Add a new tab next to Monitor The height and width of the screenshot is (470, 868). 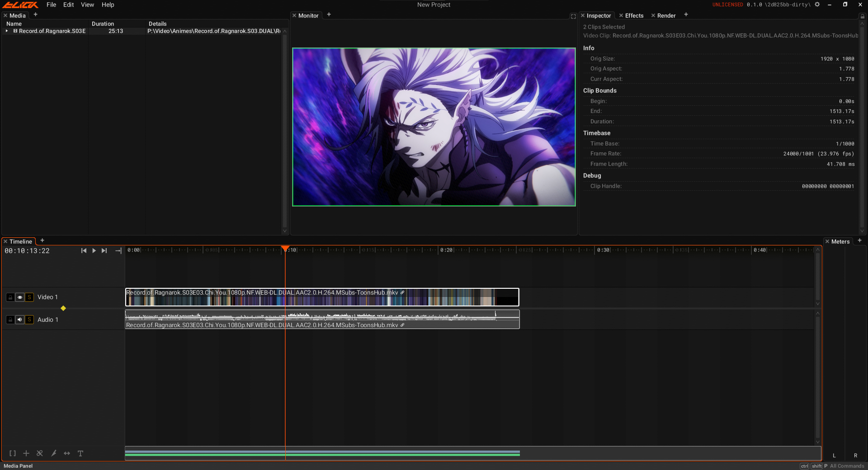pyautogui.click(x=329, y=14)
